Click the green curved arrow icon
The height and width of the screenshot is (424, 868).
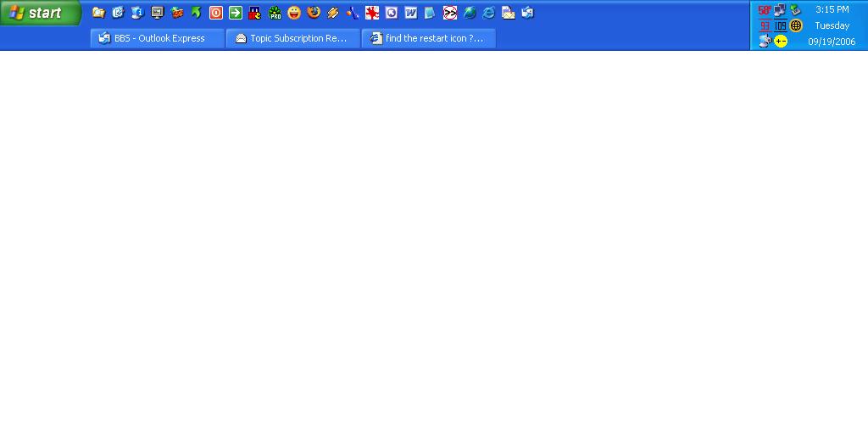click(x=197, y=13)
